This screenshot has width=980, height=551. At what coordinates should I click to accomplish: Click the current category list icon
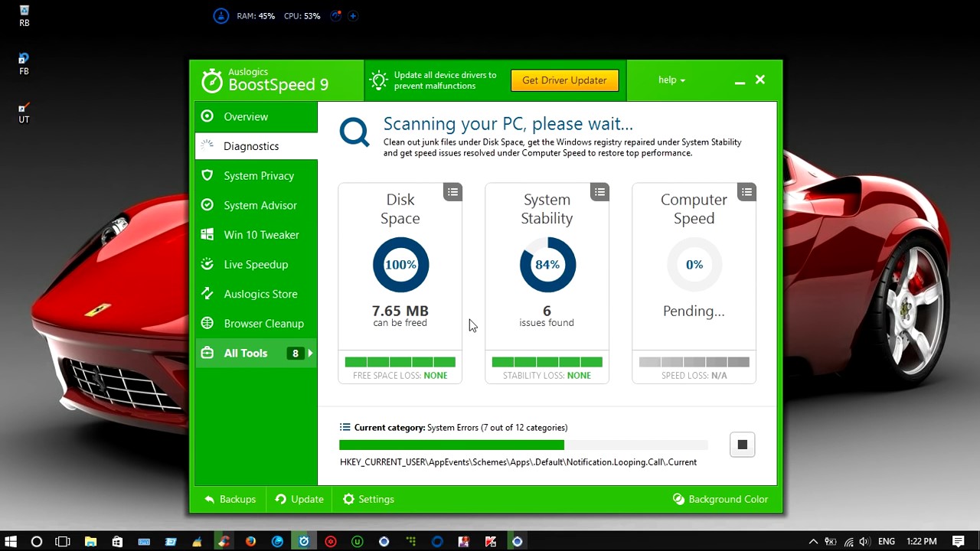(345, 428)
